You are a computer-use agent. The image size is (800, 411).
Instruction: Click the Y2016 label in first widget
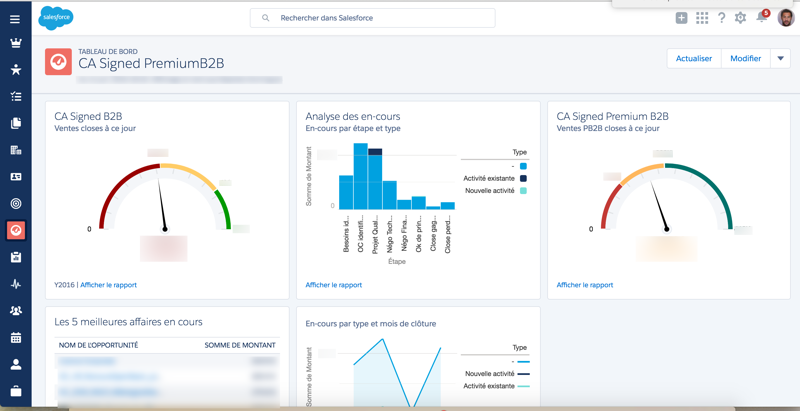pos(64,285)
